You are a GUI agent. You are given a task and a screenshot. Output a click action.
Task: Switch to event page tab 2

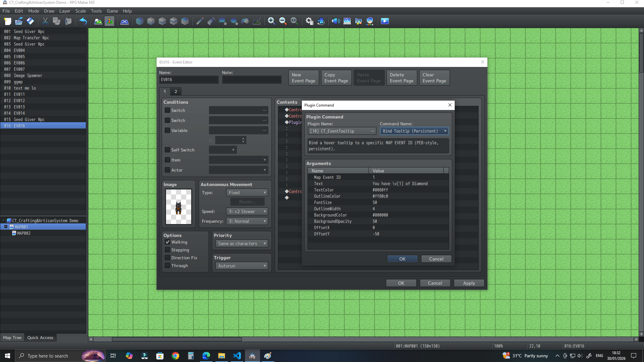pos(176,91)
